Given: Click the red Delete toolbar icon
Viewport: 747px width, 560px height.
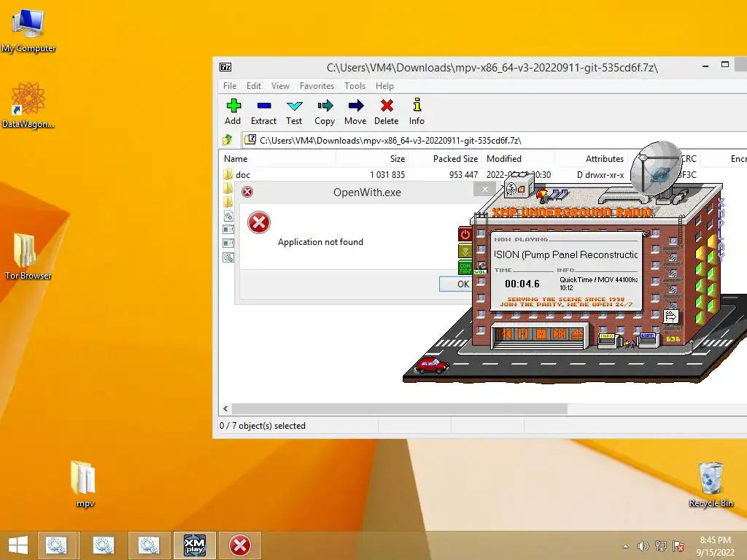Looking at the screenshot, I should point(387,112).
